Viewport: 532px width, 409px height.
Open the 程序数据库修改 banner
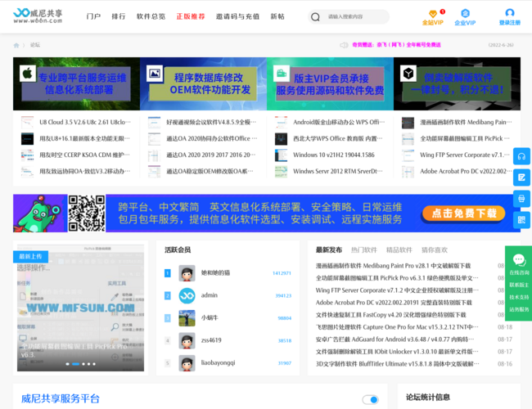[x=203, y=83]
